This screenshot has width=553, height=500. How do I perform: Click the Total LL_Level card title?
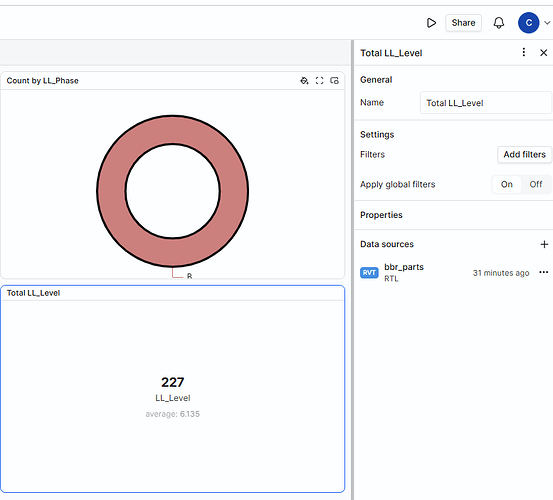point(34,293)
